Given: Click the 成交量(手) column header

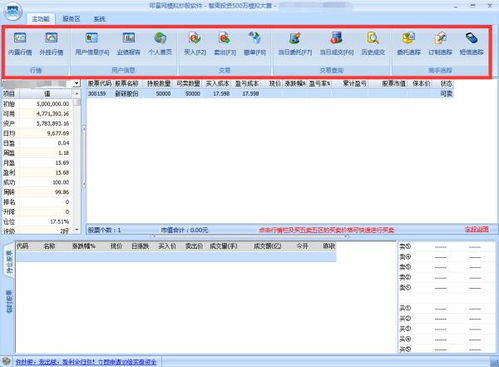Looking at the screenshot, I should (x=224, y=246).
